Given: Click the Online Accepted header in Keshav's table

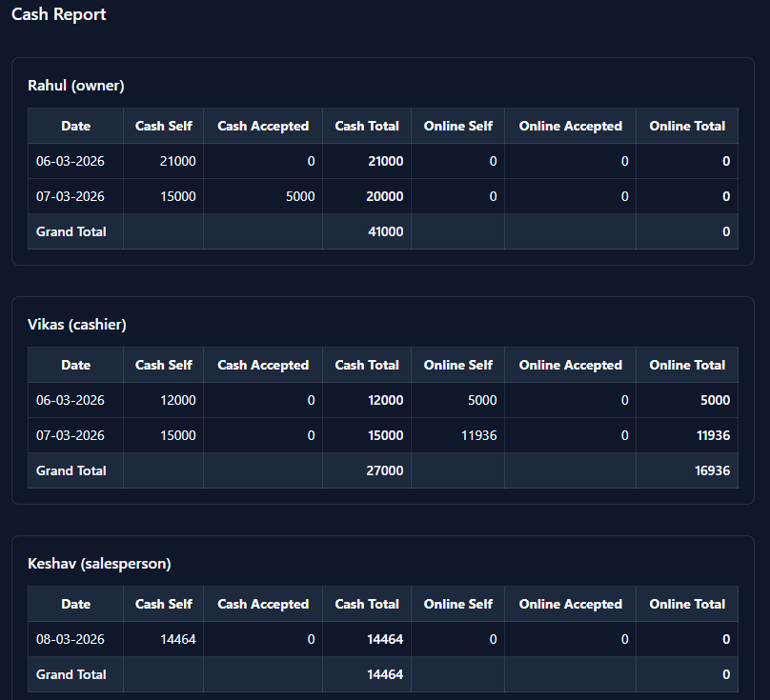Looking at the screenshot, I should coord(570,604).
